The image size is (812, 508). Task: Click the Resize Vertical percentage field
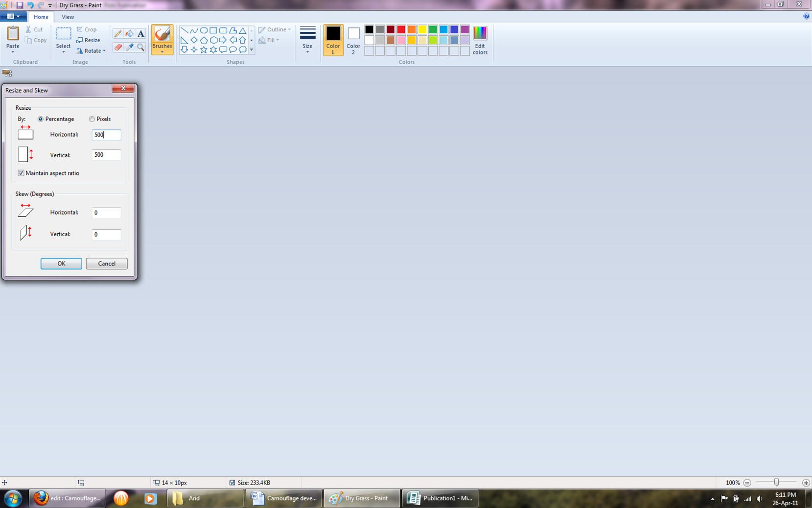106,155
